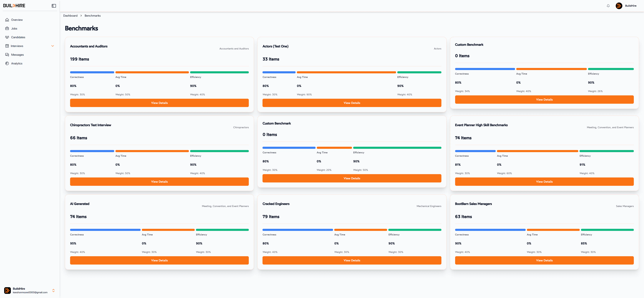
Task: View details for Actors (Test One)
Action: click(352, 103)
